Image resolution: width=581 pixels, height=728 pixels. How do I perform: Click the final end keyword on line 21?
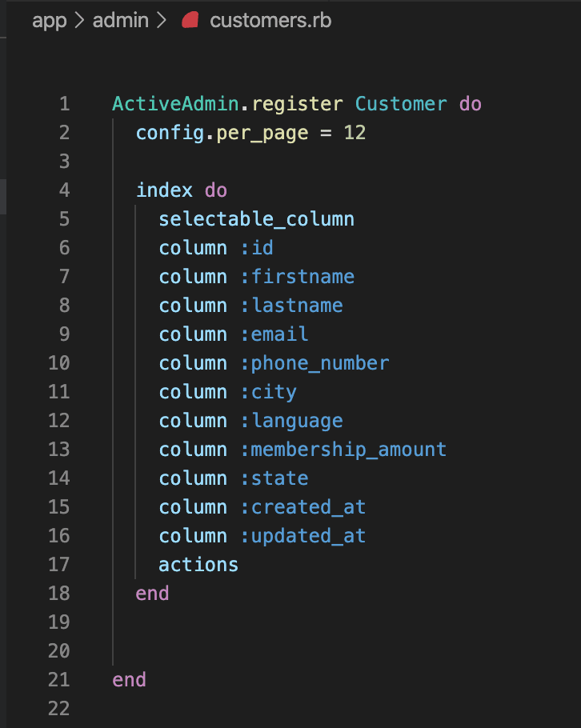point(130,680)
